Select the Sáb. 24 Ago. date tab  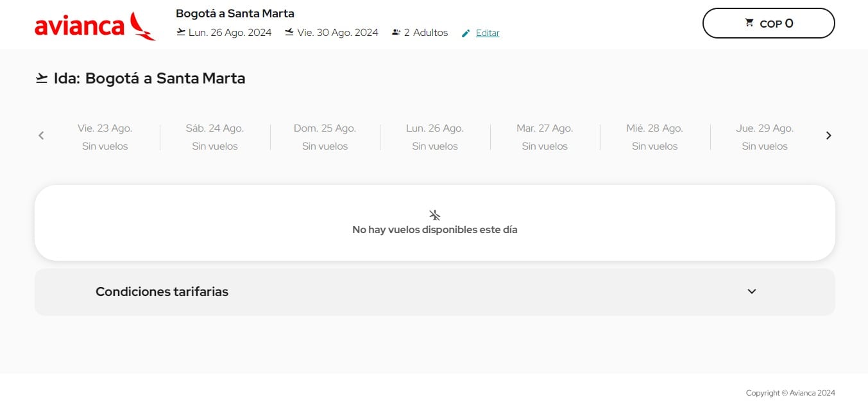pyautogui.click(x=215, y=137)
